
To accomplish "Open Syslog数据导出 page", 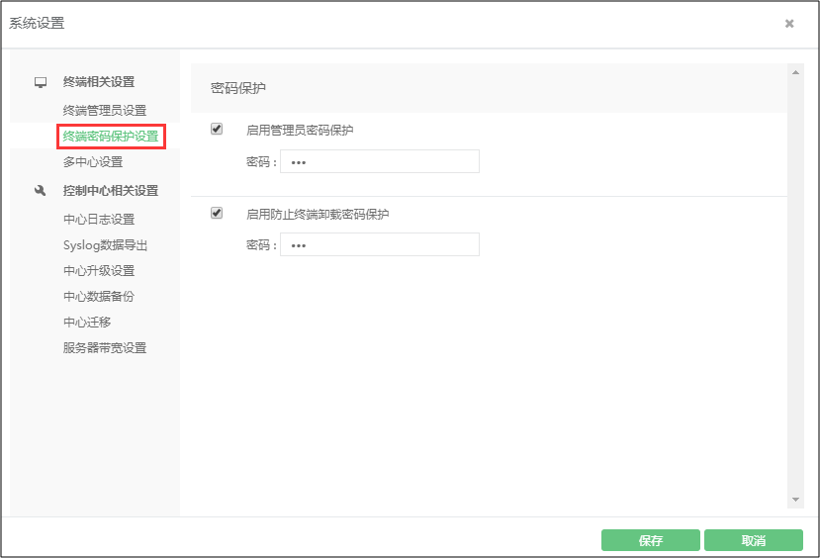I will (105, 245).
